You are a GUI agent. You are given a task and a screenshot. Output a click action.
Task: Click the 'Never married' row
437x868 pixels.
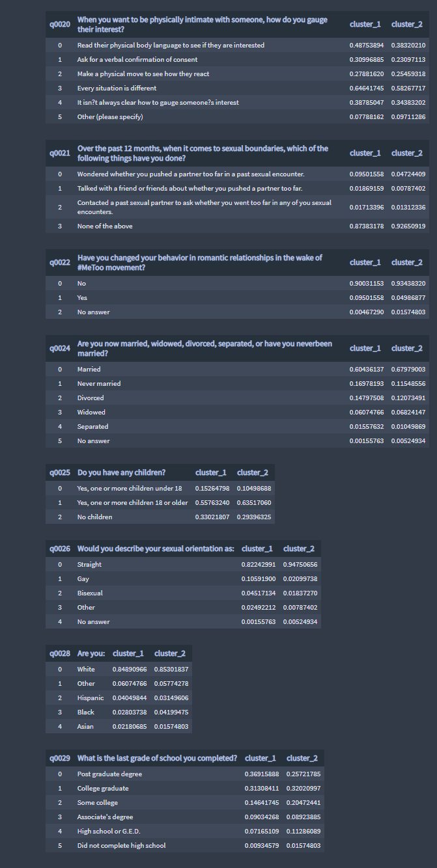point(238,384)
